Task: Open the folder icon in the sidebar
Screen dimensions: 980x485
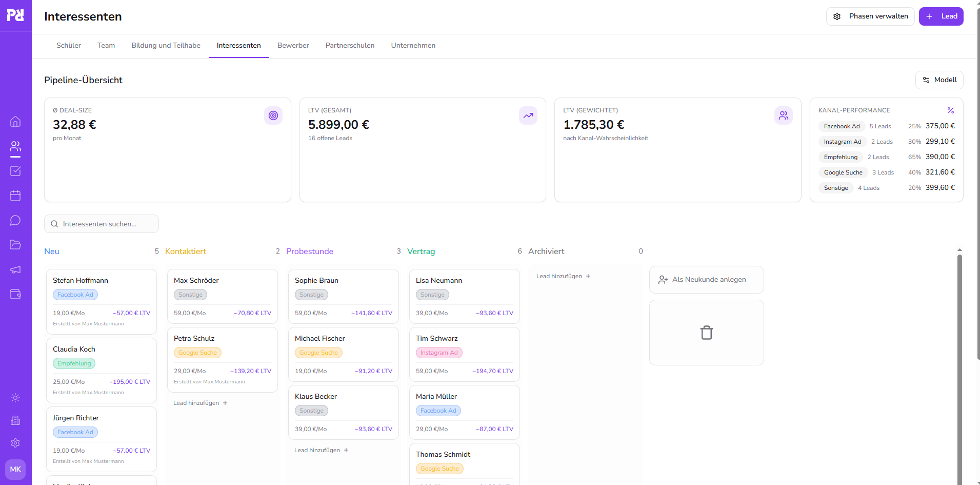Action: click(x=15, y=245)
